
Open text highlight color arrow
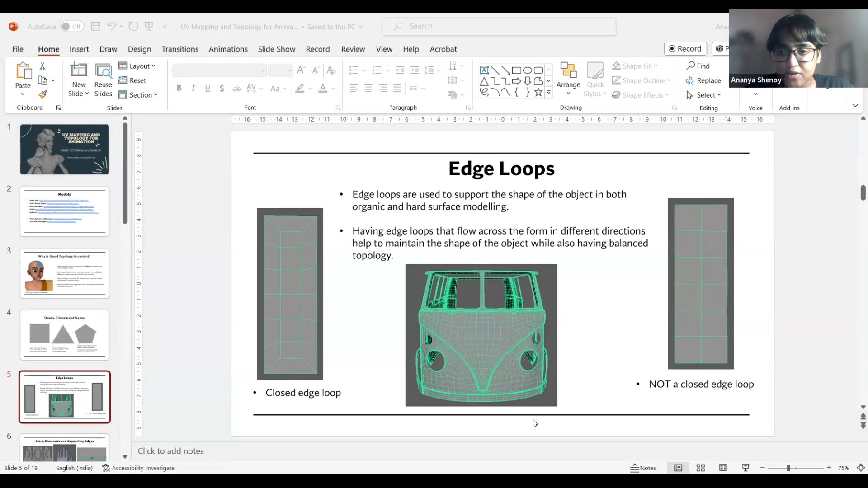click(x=310, y=89)
